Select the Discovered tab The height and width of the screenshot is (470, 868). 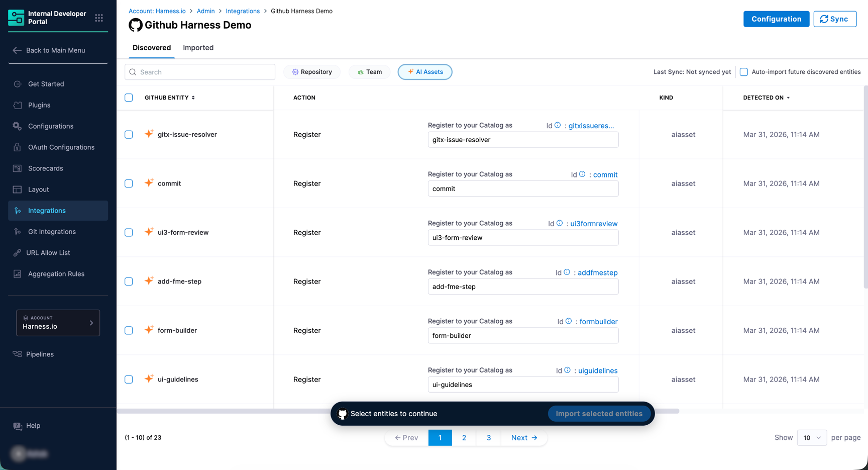[151, 48]
